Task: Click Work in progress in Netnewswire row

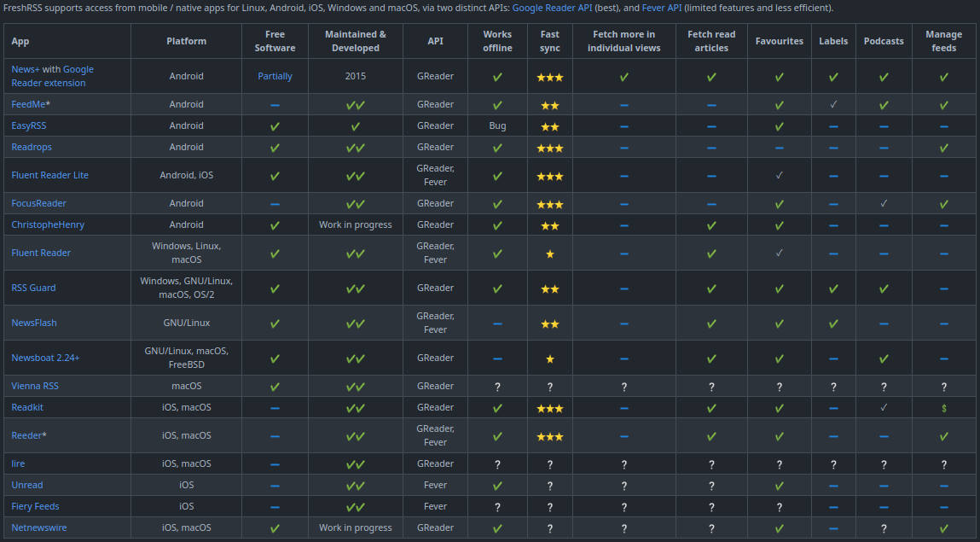Action: [x=356, y=527]
